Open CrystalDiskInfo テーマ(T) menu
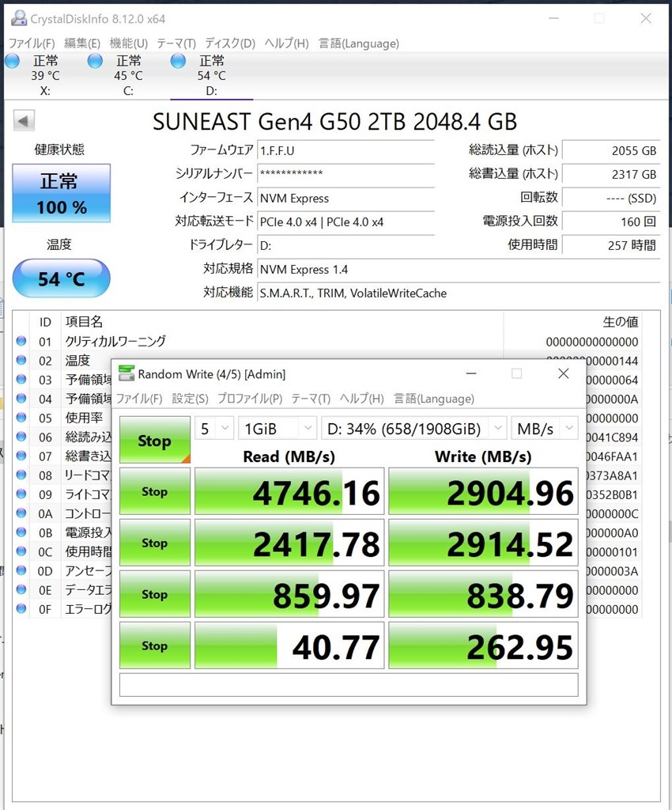672x810 pixels. tap(176, 44)
